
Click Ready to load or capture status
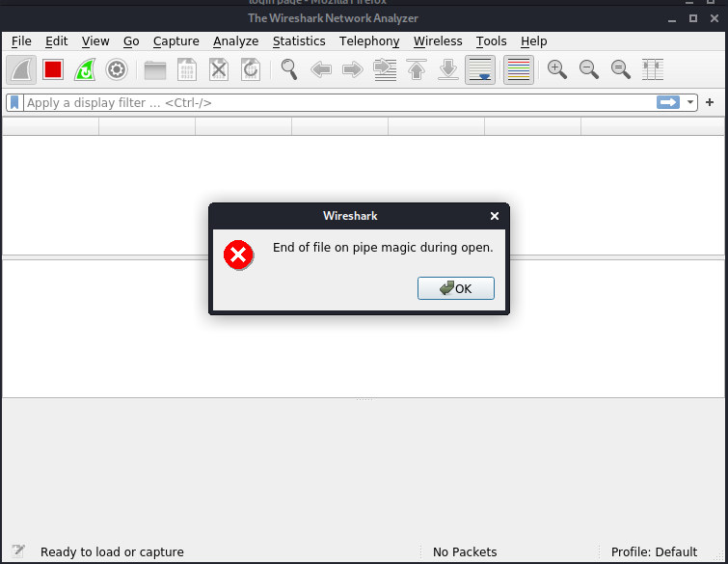point(112,551)
